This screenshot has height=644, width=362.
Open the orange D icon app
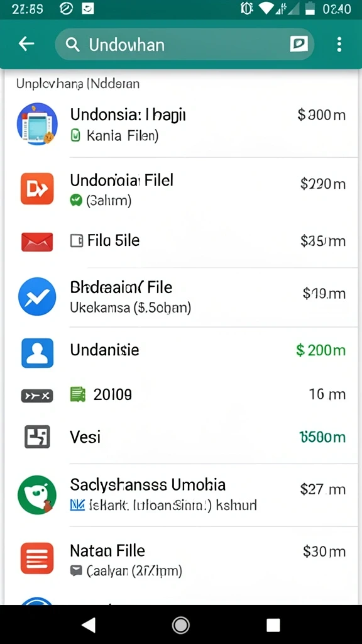37,189
